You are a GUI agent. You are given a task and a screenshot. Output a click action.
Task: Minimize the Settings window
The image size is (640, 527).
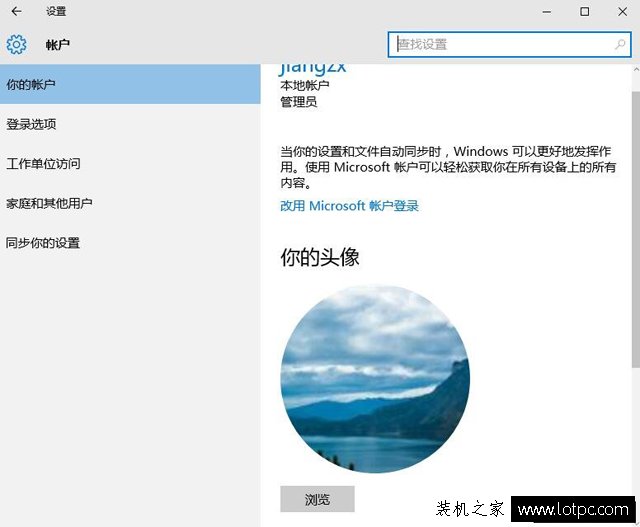click(x=547, y=11)
